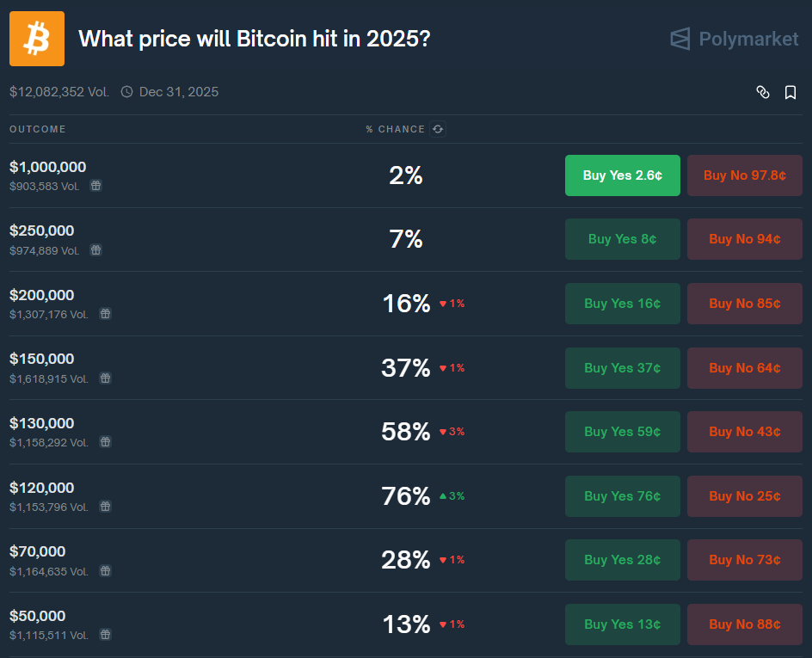Viewport: 812px width, 658px height.
Task: Open rewards via gift icon under $1,000,000
Action: (x=95, y=185)
